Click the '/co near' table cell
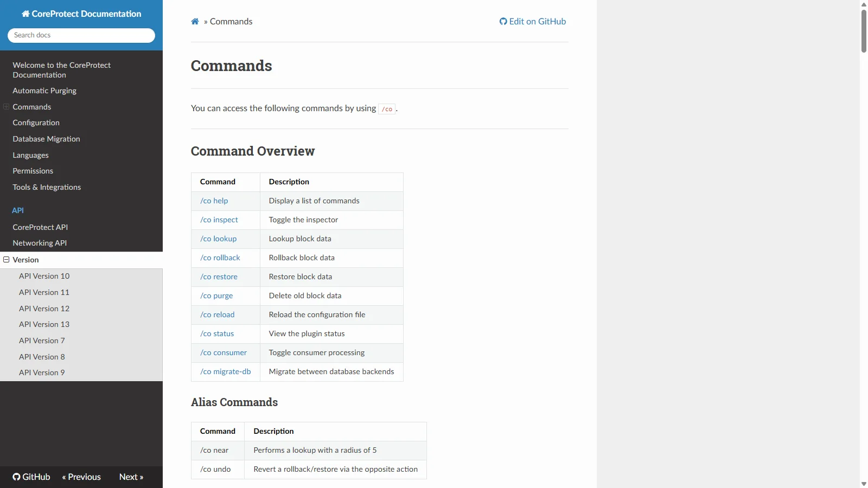The width and height of the screenshot is (868, 488). pyautogui.click(x=218, y=451)
